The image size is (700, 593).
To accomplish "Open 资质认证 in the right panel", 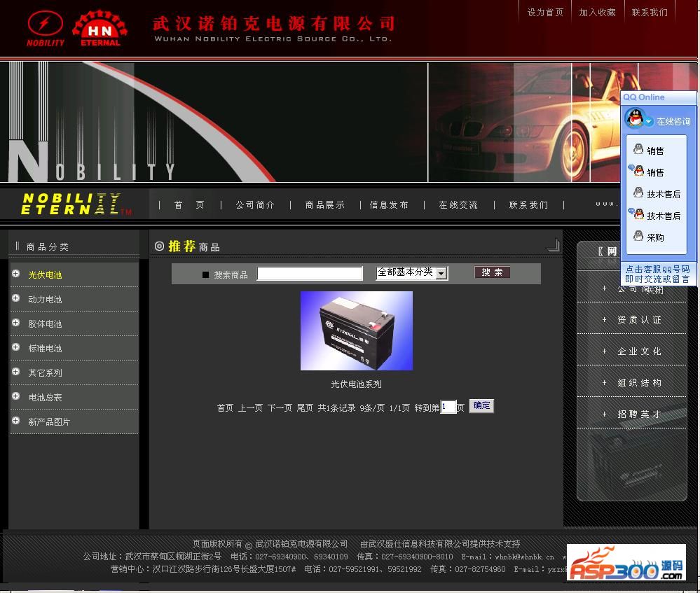I will [x=639, y=320].
